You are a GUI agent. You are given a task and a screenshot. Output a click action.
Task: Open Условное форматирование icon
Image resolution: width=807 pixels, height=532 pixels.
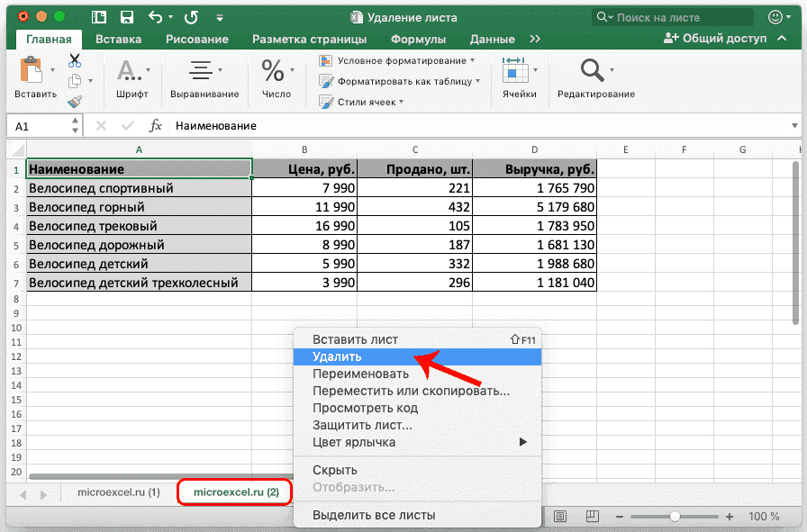pyautogui.click(x=323, y=59)
